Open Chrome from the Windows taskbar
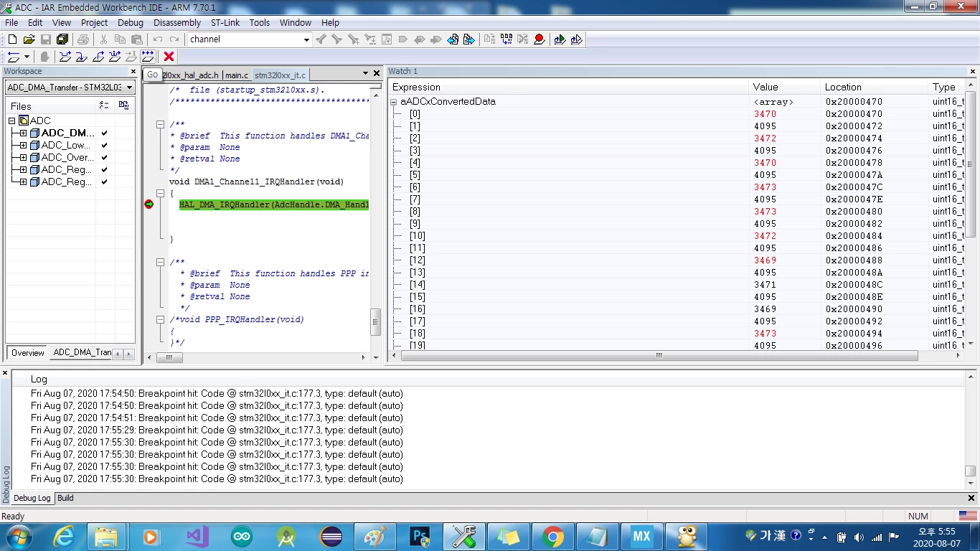This screenshot has width=980, height=551. (552, 537)
